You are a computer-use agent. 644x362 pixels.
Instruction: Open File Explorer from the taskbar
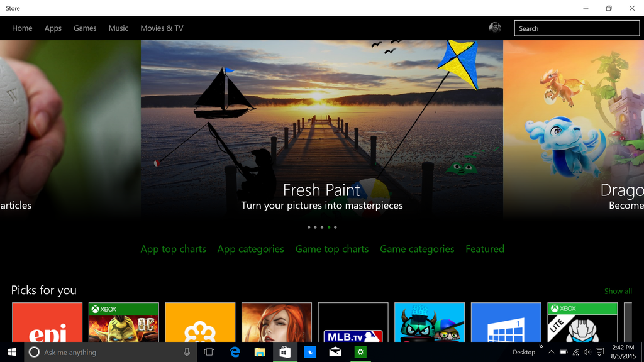[260, 352]
